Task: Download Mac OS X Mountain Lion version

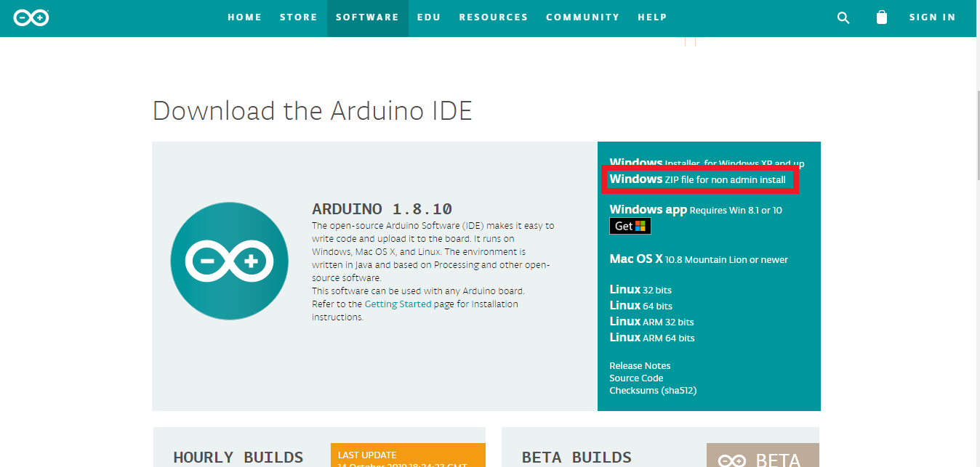Action: [699, 259]
